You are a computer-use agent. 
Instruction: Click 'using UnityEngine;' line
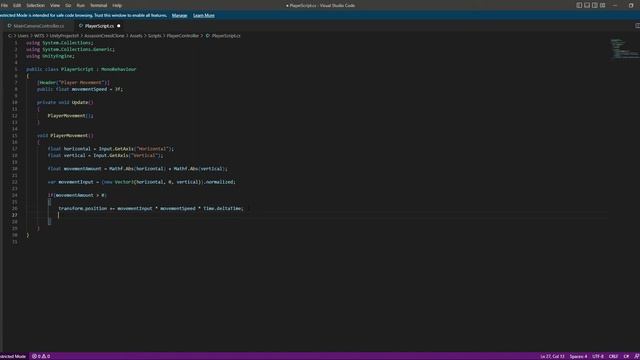(50, 56)
